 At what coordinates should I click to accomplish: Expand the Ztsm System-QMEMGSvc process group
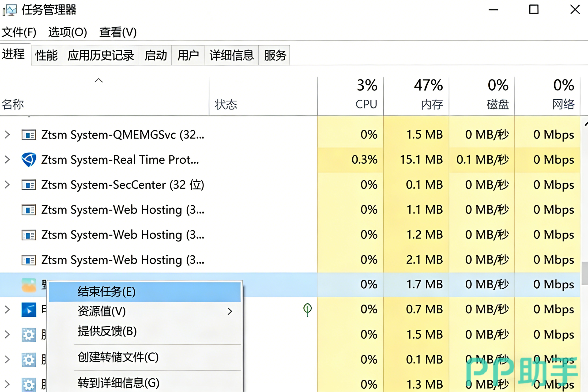7,135
